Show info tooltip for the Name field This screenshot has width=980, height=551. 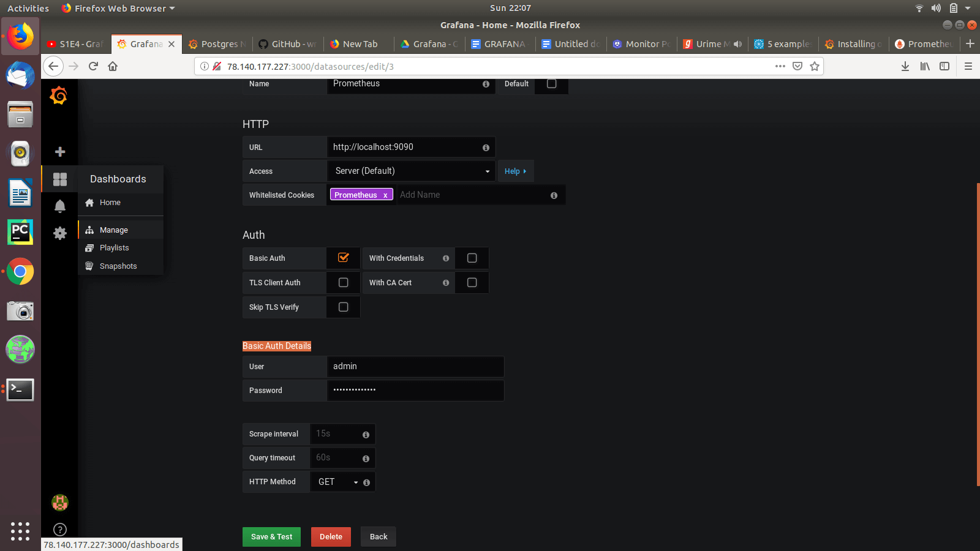tap(486, 84)
